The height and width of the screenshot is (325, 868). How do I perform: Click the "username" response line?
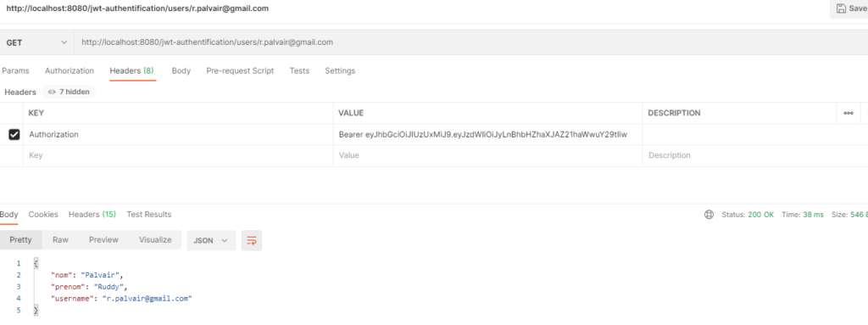coord(121,299)
